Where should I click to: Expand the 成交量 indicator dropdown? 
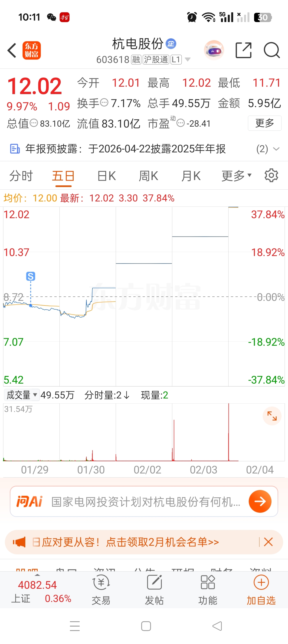click(22, 395)
